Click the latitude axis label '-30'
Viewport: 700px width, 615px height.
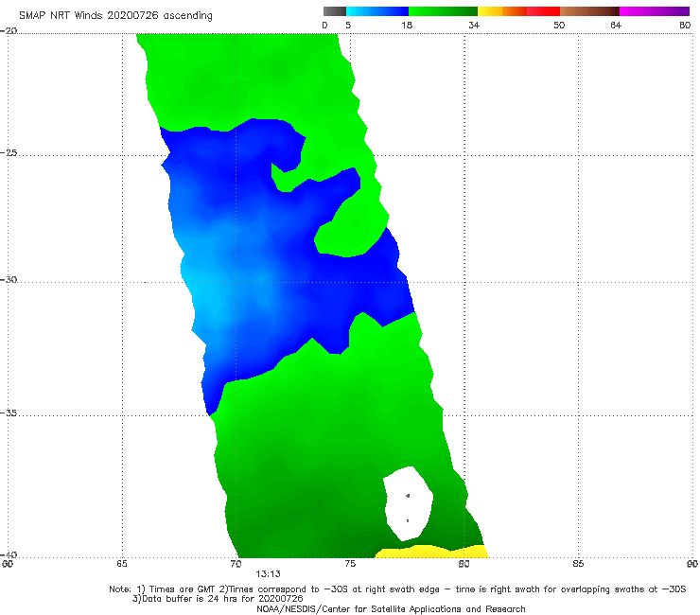[x=9, y=279]
